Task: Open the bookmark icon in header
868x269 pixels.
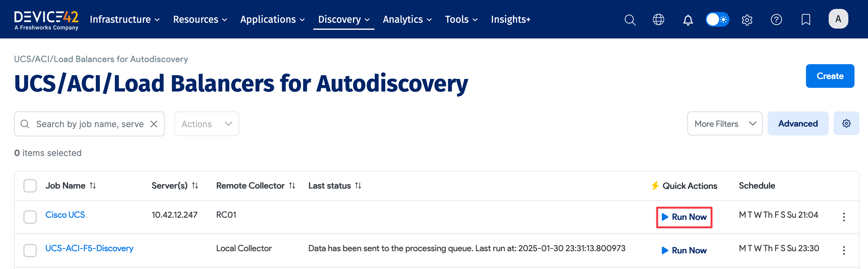Action: 805,20
